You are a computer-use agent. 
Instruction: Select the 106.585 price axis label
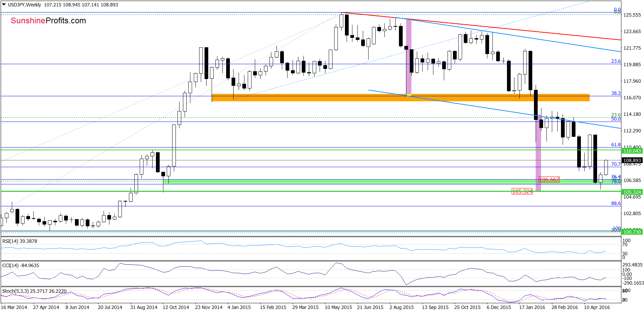click(x=632, y=180)
